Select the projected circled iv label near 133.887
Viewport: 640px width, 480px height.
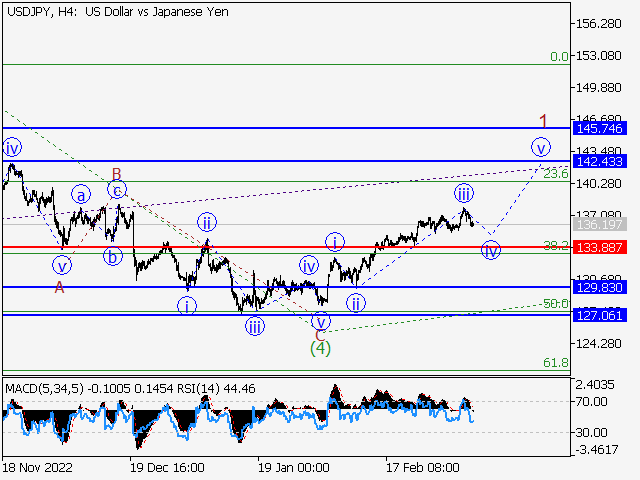pos(491,250)
